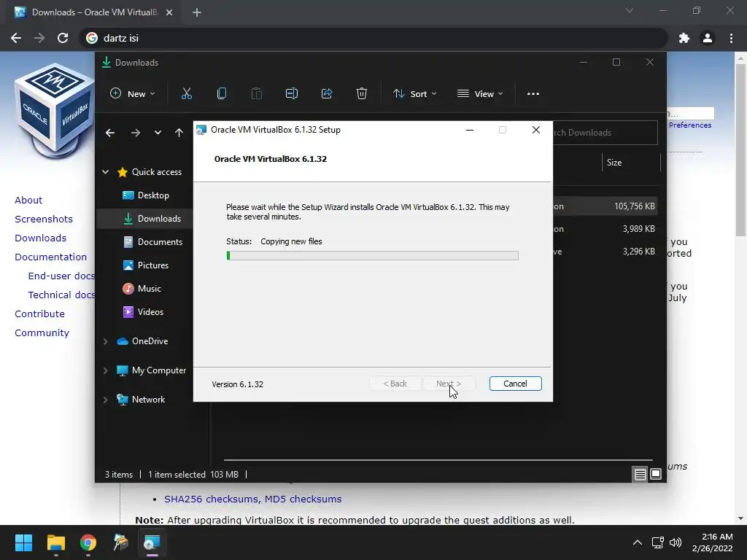Open File Explorer from the taskbar
This screenshot has width=747, height=560.
(x=55, y=542)
